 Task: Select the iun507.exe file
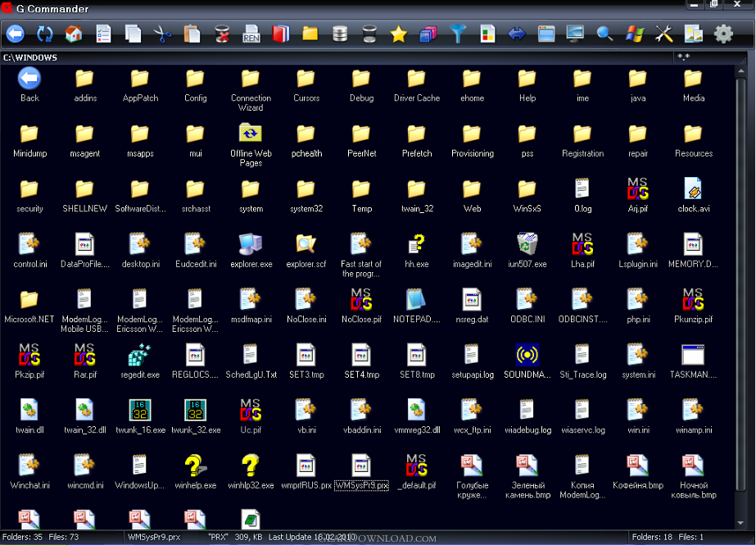pos(527,252)
